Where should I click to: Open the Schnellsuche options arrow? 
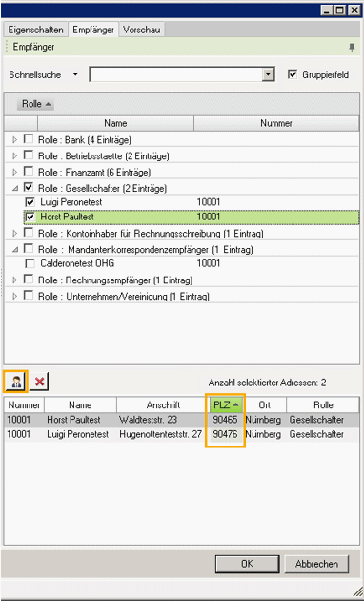click(75, 74)
